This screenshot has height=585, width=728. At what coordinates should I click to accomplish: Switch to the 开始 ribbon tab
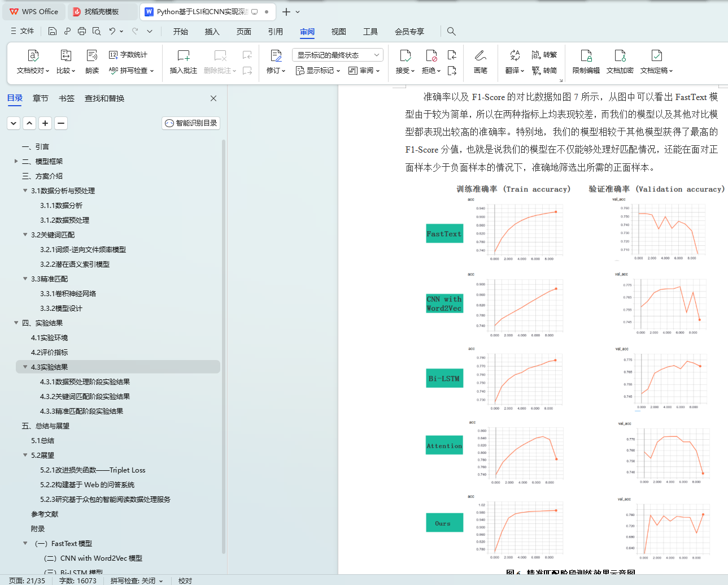pos(181,32)
